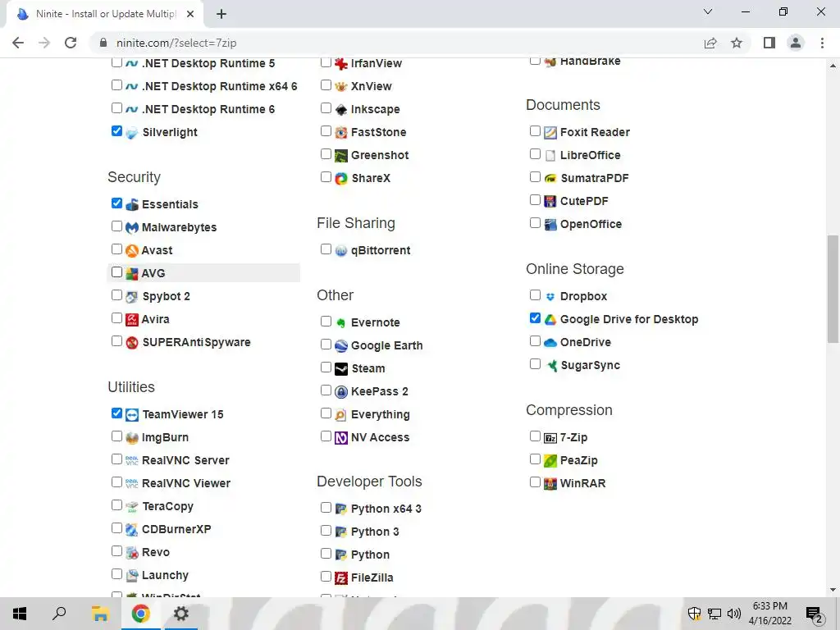Uncheck the Essentials checkbox
Screen dimensions: 840x630
click(116, 203)
